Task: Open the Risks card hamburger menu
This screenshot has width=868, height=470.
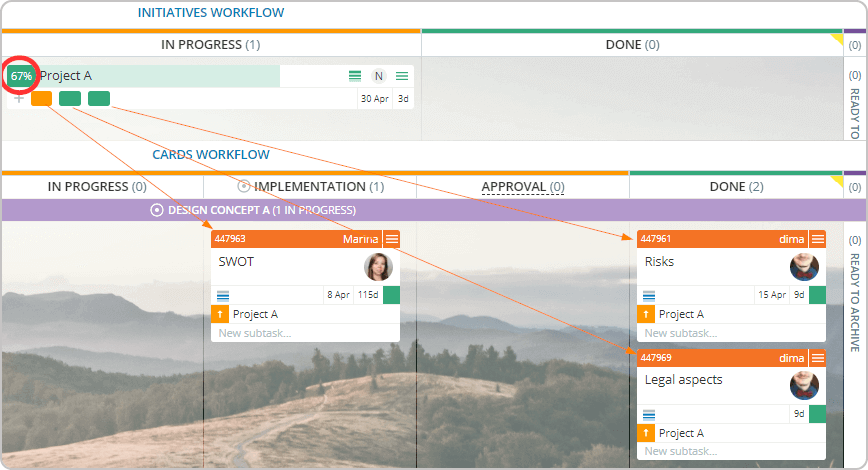Action: (818, 239)
